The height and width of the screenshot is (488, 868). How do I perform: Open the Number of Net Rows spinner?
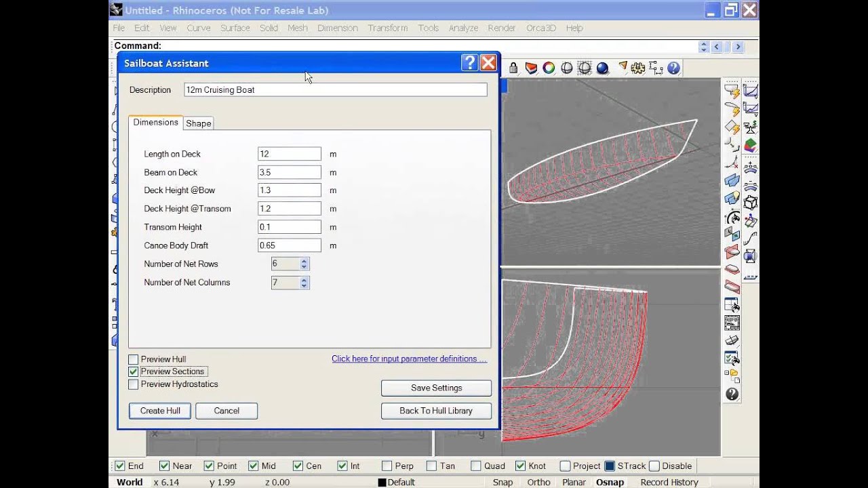[x=304, y=264]
